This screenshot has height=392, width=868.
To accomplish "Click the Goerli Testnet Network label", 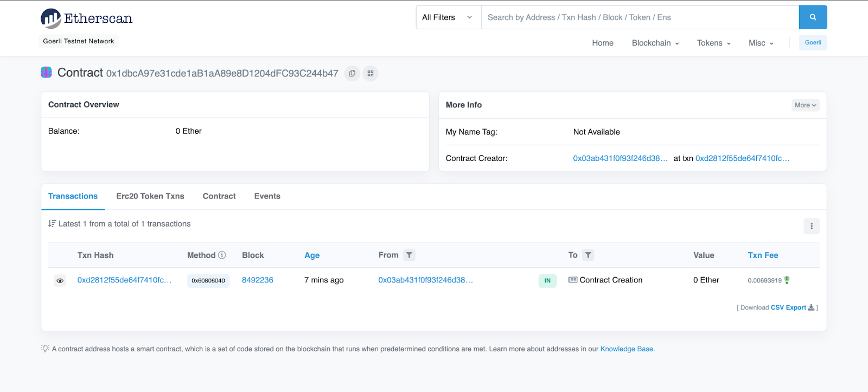I will click(79, 41).
